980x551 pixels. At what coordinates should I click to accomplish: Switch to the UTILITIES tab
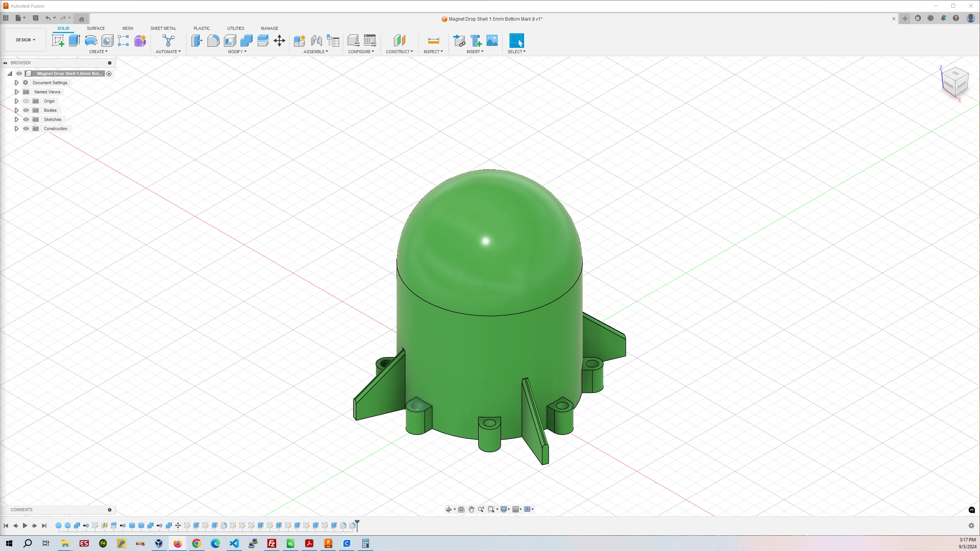click(x=236, y=28)
